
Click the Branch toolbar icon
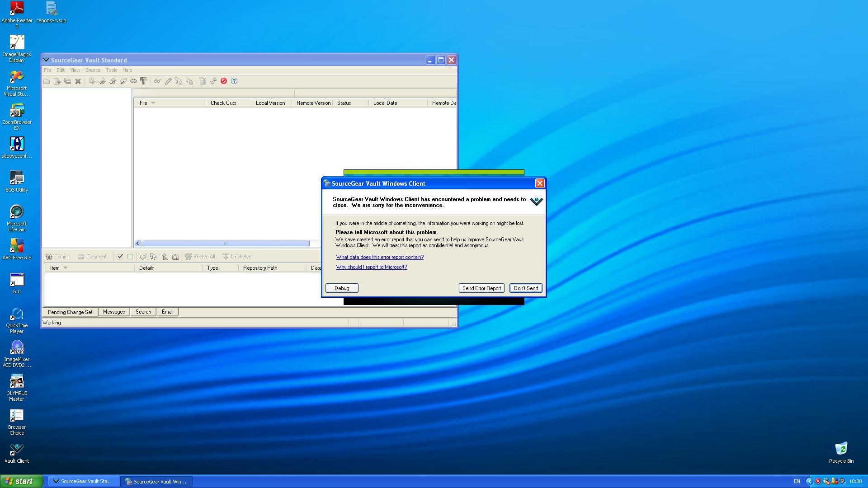point(144,81)
